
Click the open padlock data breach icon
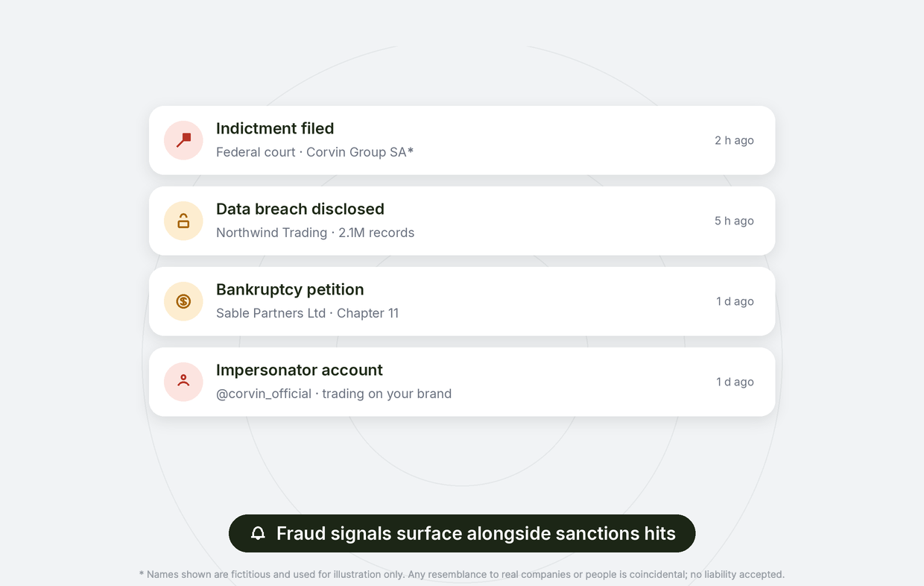(x=183, y=221)
